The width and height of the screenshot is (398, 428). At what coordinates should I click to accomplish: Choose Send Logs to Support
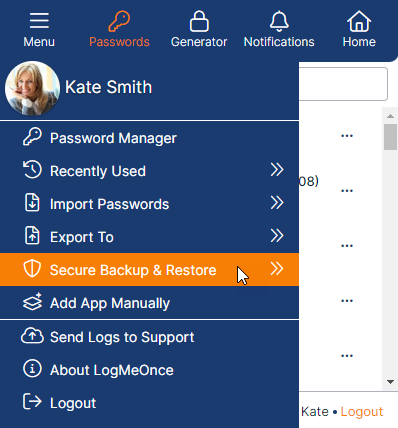pos(149,337)
